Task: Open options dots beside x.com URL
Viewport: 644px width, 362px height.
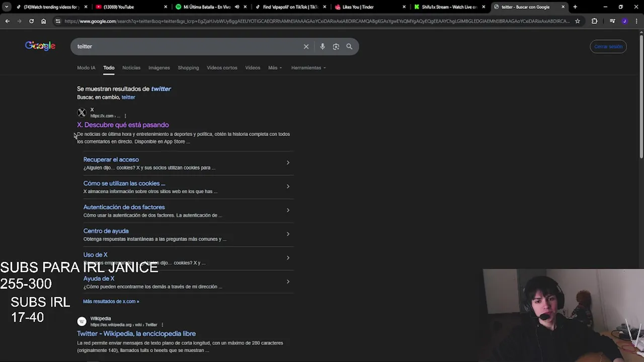Action: point(125,116)
